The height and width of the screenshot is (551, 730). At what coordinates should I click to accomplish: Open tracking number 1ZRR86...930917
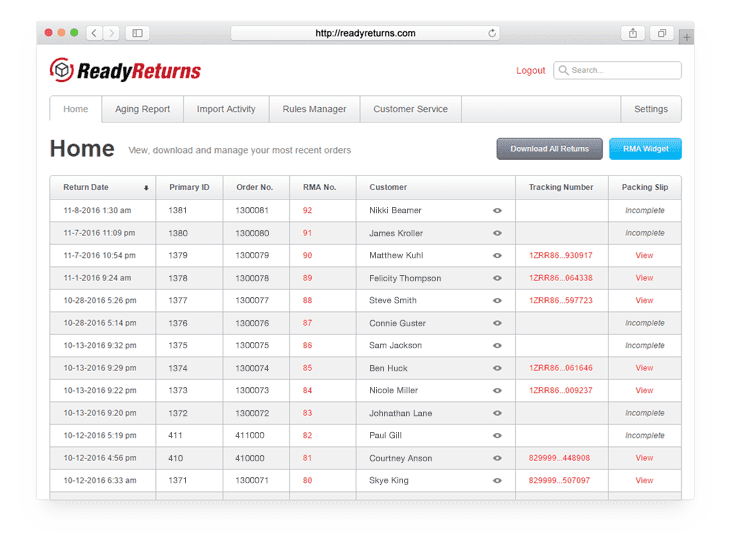[x=561, y=255]
